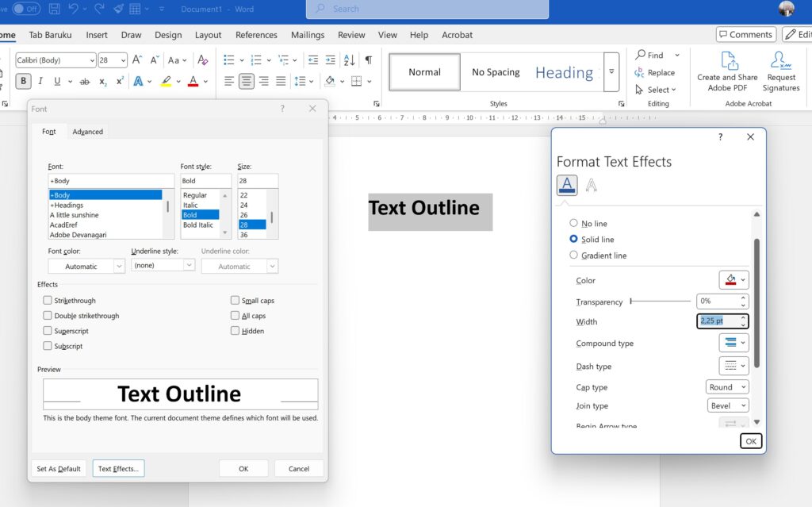Screen dimensions: 812x507
Task: Justify the paragraph text
Action: 281,82
